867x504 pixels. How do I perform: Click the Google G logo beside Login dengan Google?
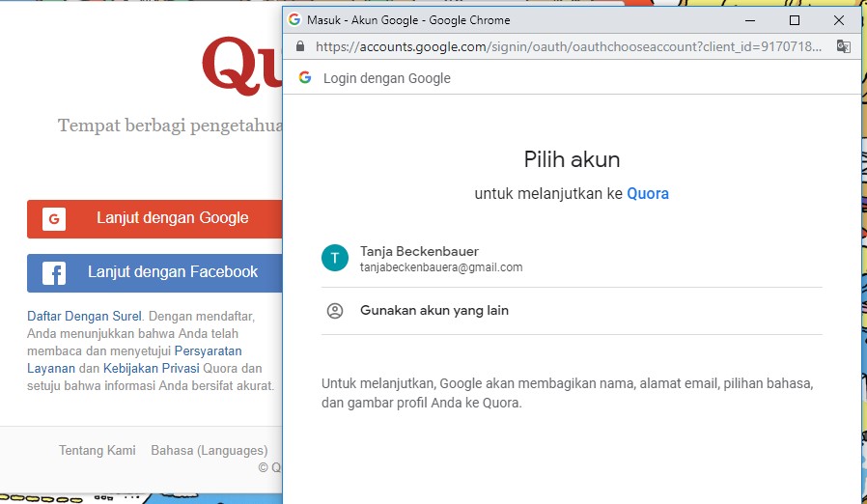[305, 78]
